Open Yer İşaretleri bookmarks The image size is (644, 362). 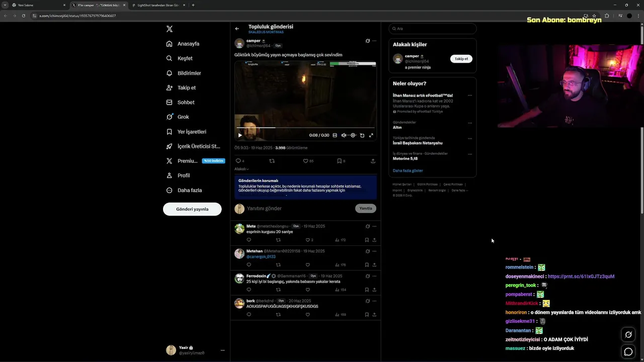pos(186,132)
